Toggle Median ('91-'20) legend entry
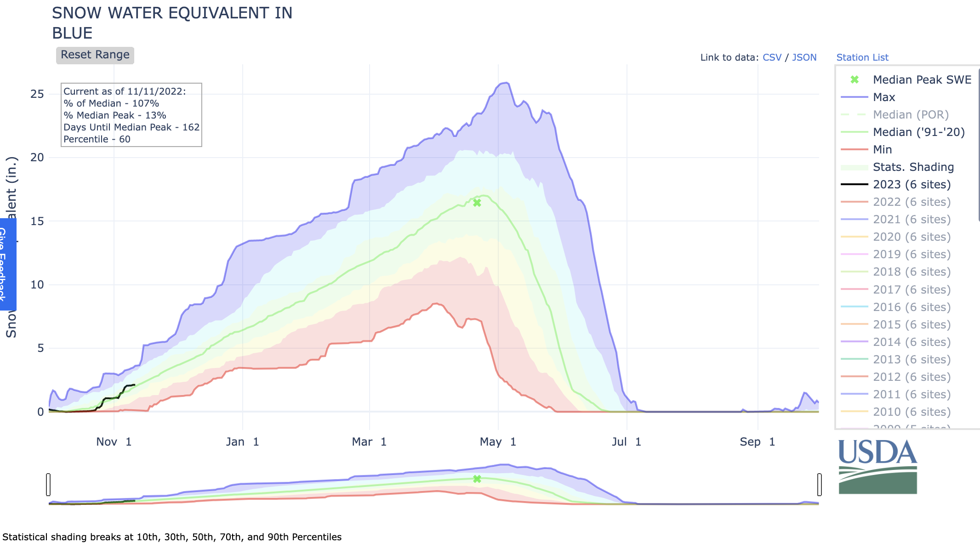The image size is (980, 543). point(918,132)
